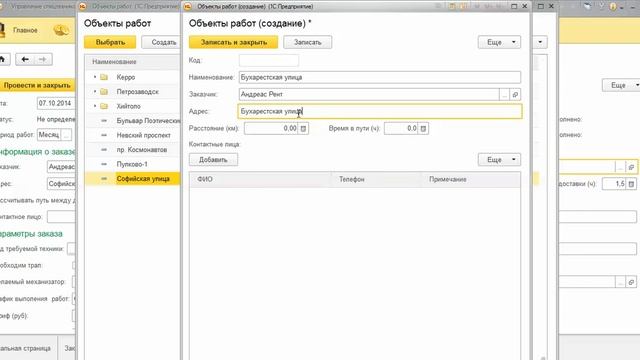Viewport: 640px width, 360px height.
Task: Click the 'Записать' button
Action: click(x=307, y=42)
